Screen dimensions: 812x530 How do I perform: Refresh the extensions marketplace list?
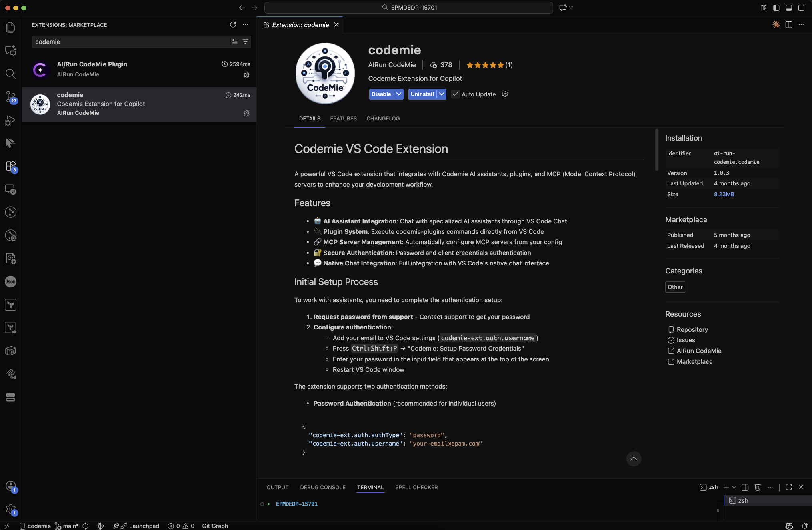(x=233, y=25)
